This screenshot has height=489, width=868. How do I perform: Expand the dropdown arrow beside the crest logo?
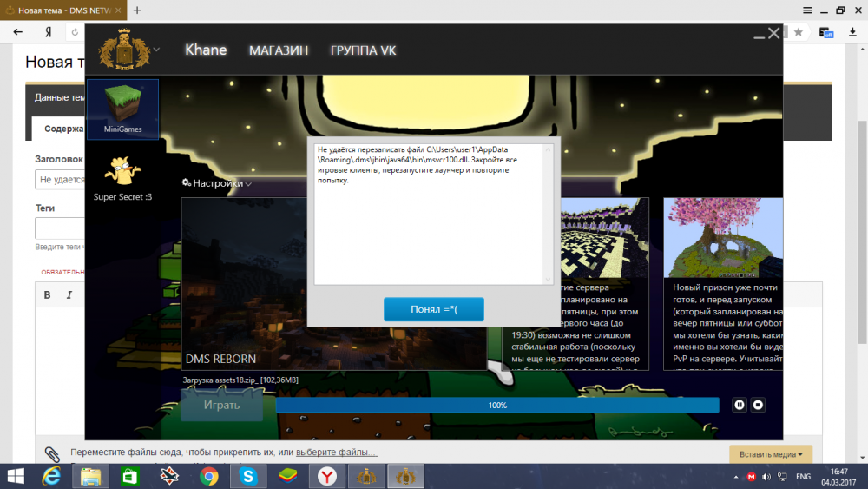[157, 50]
